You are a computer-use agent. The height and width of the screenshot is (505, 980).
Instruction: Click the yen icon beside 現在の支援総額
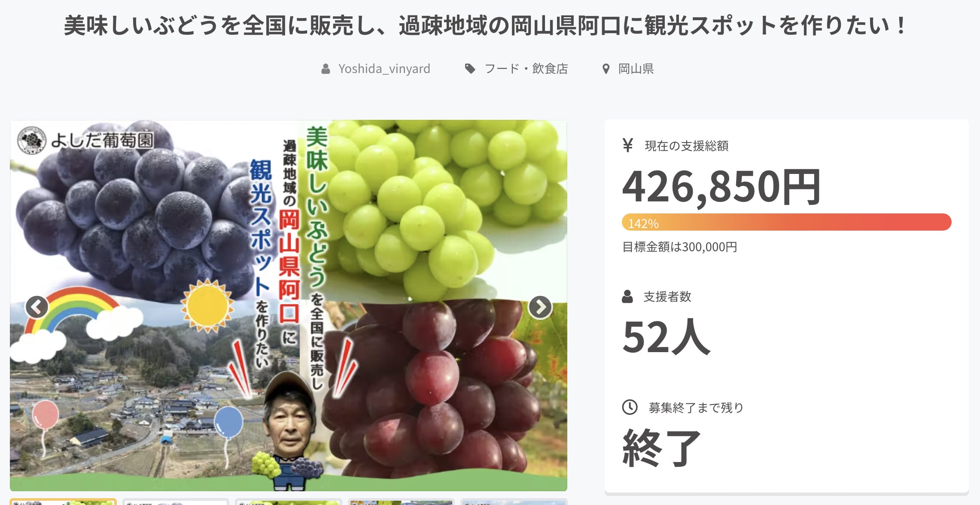(x=628, y=146)
